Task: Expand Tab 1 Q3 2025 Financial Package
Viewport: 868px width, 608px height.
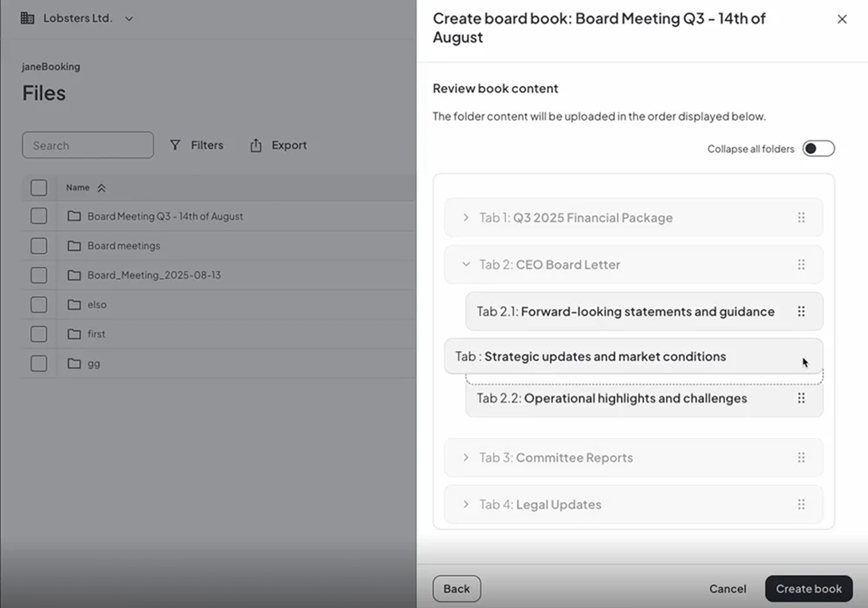Action: click(466, 218)
